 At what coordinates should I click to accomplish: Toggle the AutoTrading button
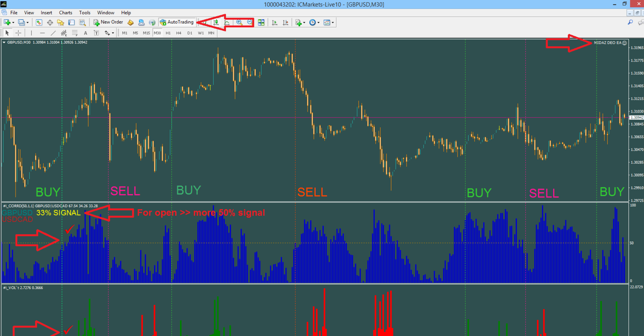tap(177, 22)
